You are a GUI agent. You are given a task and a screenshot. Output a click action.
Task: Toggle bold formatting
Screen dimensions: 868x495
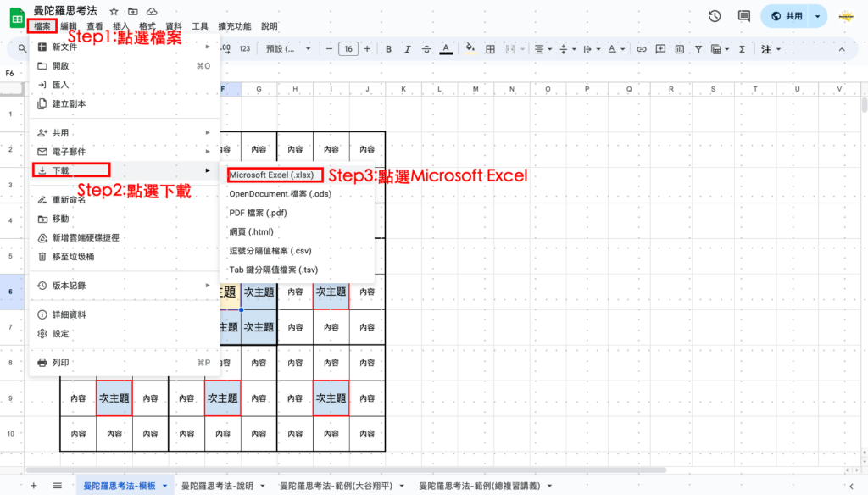pos(388,49)
